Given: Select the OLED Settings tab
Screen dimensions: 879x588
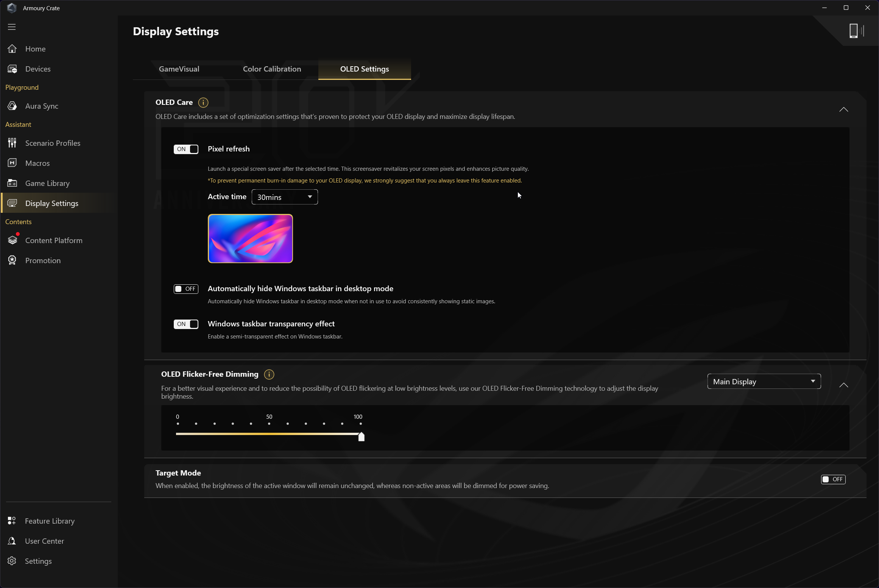Looking at the screenshot, I should point(365,69).
